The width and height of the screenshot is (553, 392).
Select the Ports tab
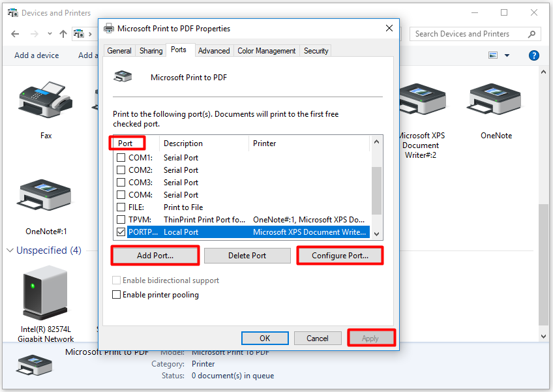coord(179,50)
